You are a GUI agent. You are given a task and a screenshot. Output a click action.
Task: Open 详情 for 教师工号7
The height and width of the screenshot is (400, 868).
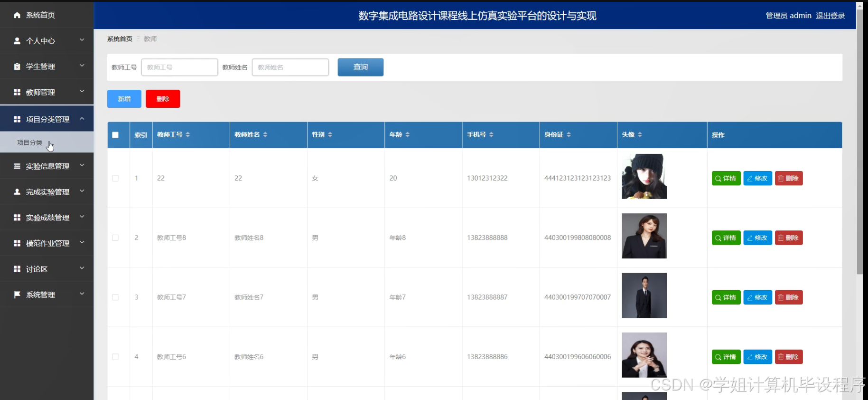(x=726, y=297)
